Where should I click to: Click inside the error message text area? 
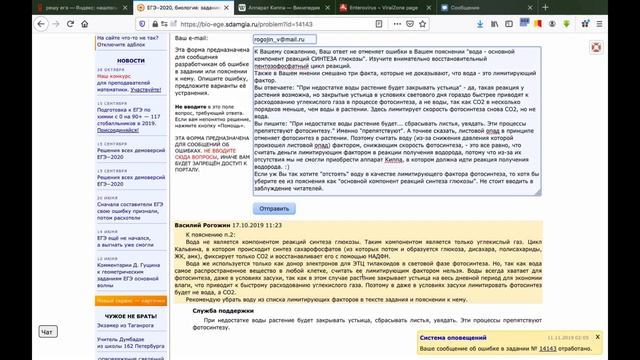coord(397,121)
